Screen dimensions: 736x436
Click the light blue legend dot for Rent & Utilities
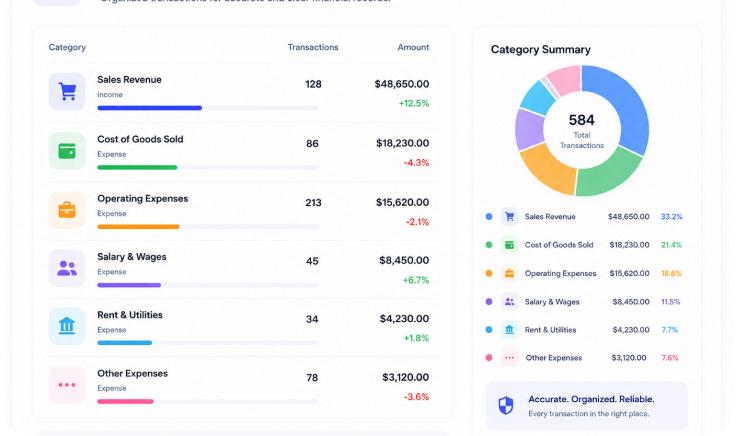[x=489, y=330]
